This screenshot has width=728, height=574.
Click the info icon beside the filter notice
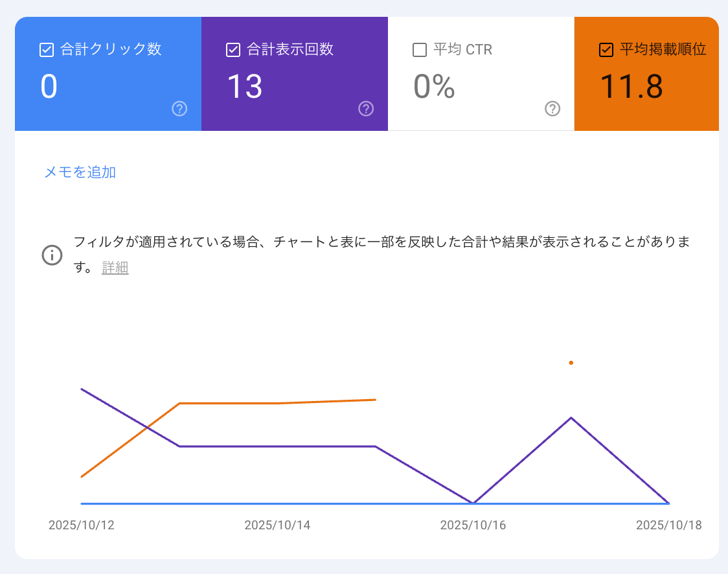pos(52,255)
